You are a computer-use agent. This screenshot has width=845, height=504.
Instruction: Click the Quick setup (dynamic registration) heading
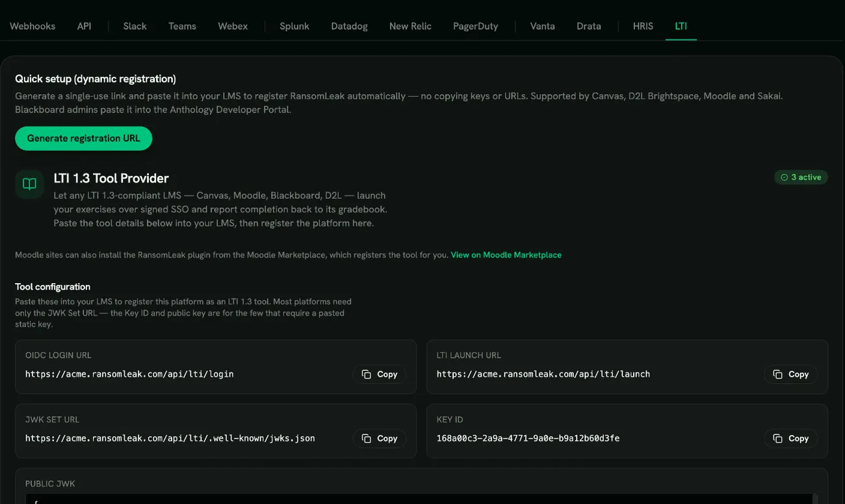coord(96,79)
